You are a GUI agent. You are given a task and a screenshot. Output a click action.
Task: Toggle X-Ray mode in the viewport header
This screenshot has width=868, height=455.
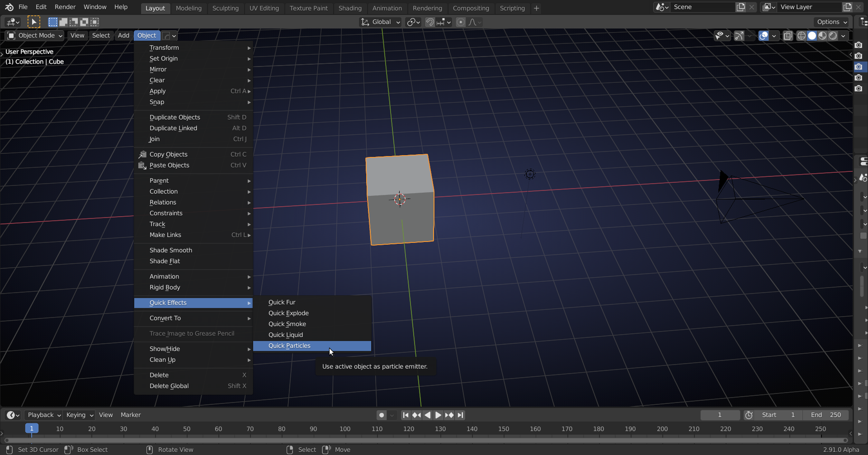pos(788,36)
